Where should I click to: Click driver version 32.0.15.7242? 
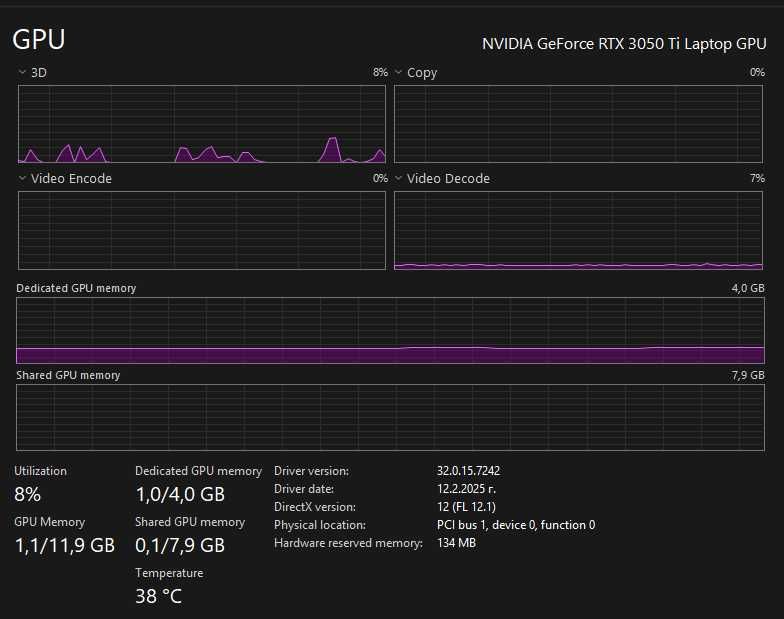[x=468, y=471]
